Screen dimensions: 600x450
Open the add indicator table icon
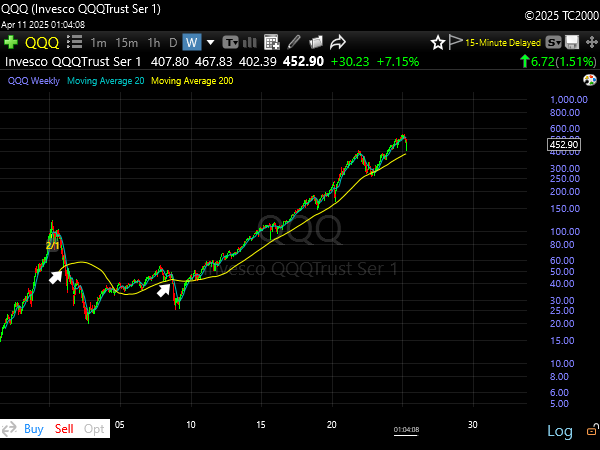pos(272,42)
